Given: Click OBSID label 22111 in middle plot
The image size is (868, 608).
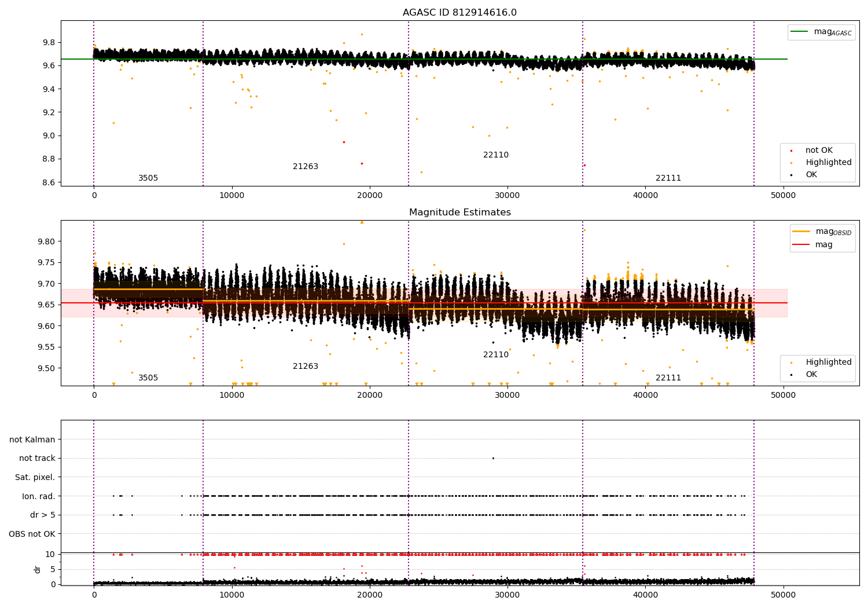Looking at the screenshot, I should click(x=668, y=378).
